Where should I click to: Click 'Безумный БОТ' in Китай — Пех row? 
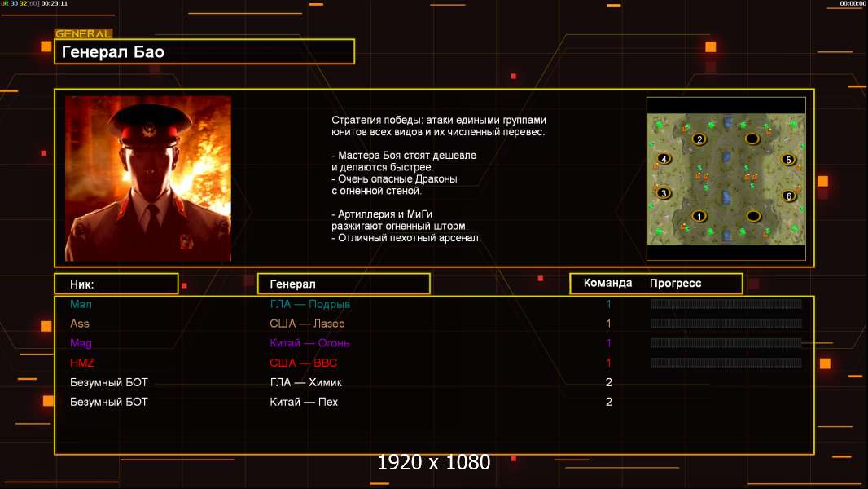(109, 402)
